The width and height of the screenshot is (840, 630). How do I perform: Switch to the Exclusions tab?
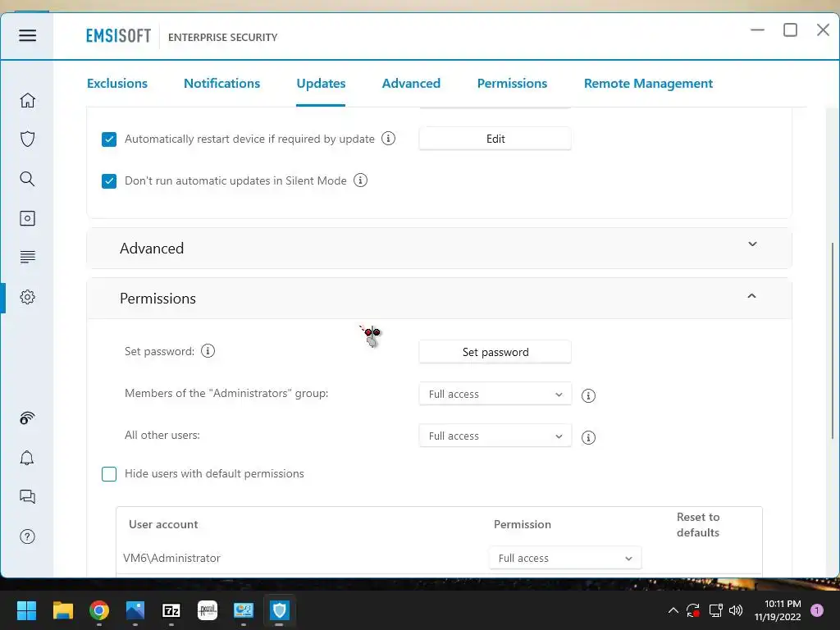(116, 84)
